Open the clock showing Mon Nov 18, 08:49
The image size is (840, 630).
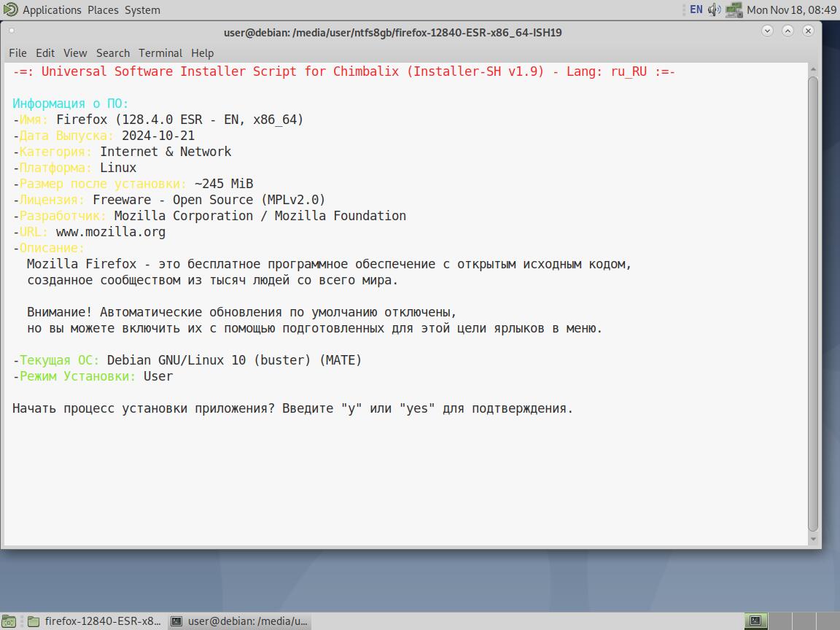pos(791,10)
